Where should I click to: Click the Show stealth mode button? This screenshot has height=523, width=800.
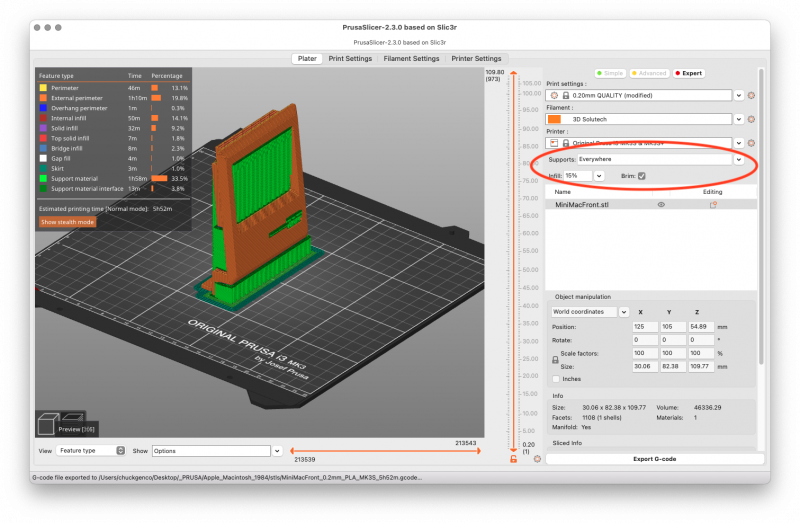point(68,222)
